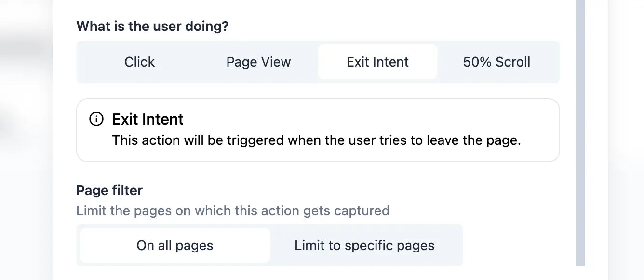
Task: Click inside the Exit Intent info card
Action: (x=318, y=129)
